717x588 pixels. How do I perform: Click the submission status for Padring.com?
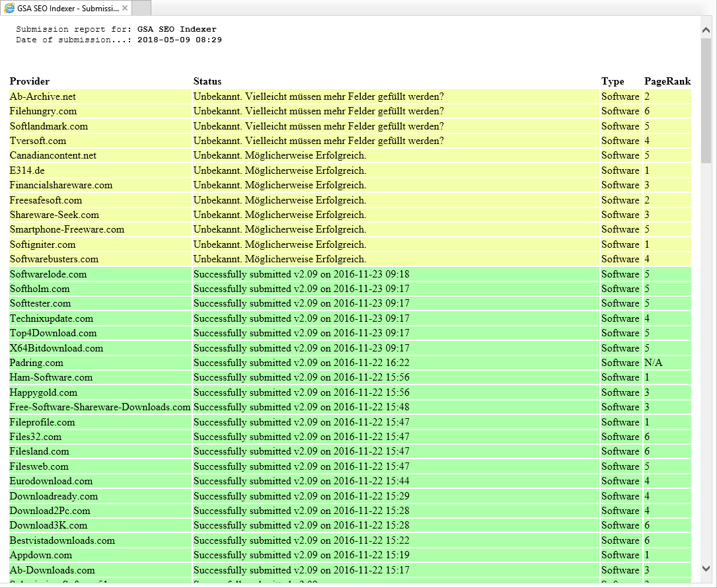301,363
